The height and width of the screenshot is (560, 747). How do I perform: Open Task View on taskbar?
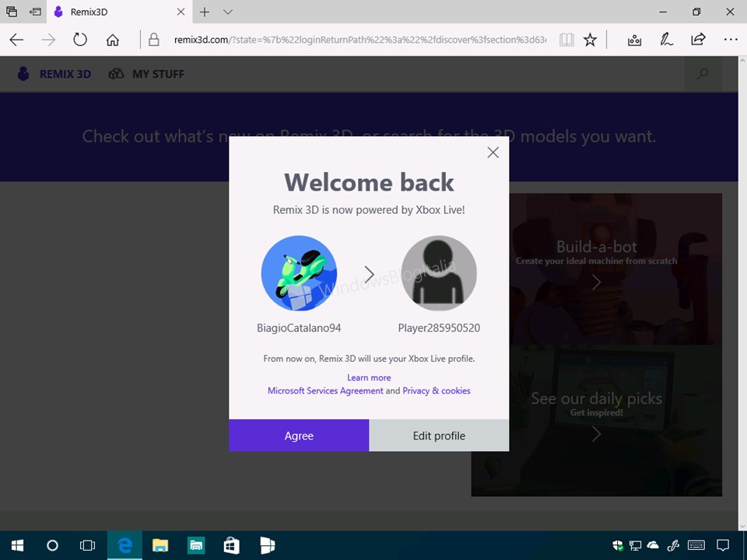(88, 545)
